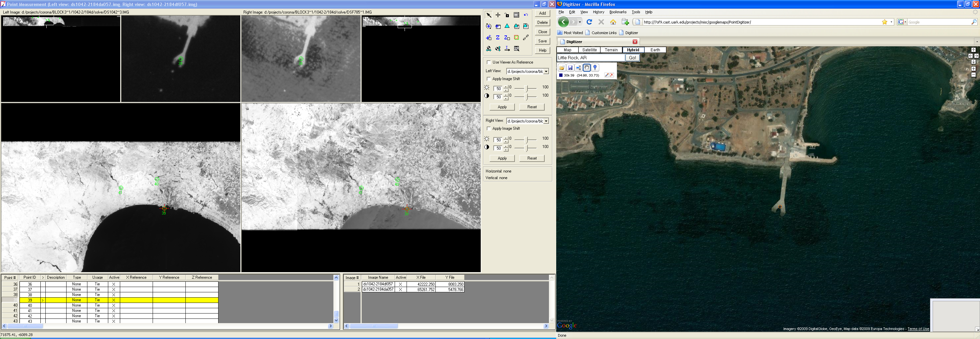Click pencil edit icon for point 30k 39
This screenshot has width=980, height=339.
pyautogui.click(x=607, y=75)
